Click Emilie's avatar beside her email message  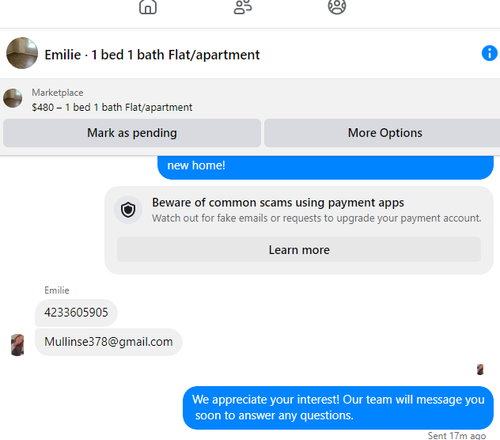tap(17, 345)
